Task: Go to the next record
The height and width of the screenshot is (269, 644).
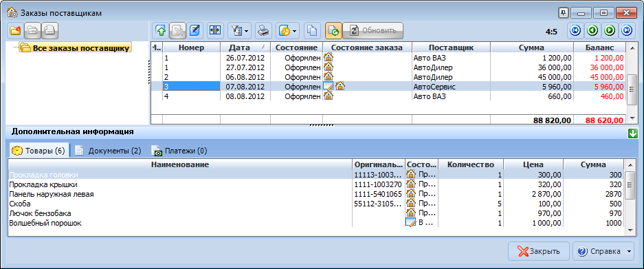Action: coord(610,30)
